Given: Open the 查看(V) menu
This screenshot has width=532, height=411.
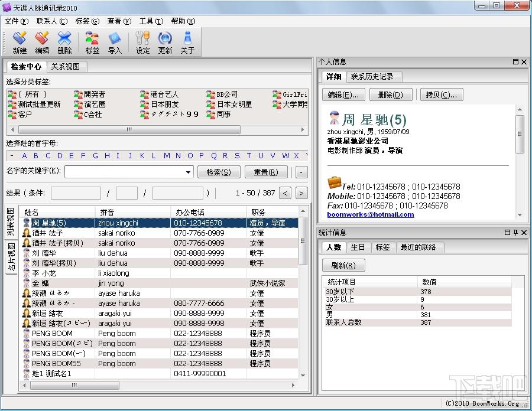Looking at the screenshot, I should [119, 21].
